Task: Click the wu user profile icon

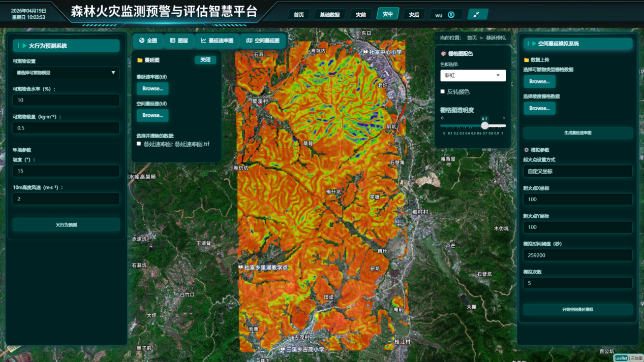Action: [x=451, y=15]
